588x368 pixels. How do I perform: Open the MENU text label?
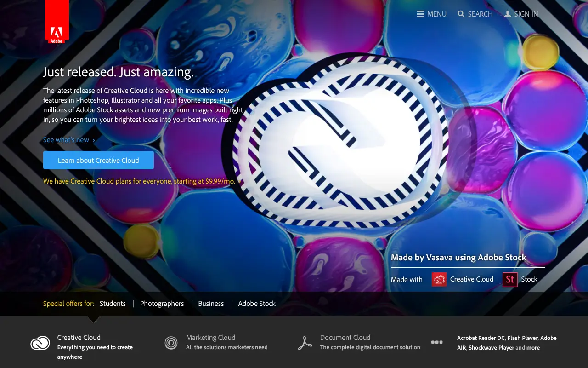[437, 14]
